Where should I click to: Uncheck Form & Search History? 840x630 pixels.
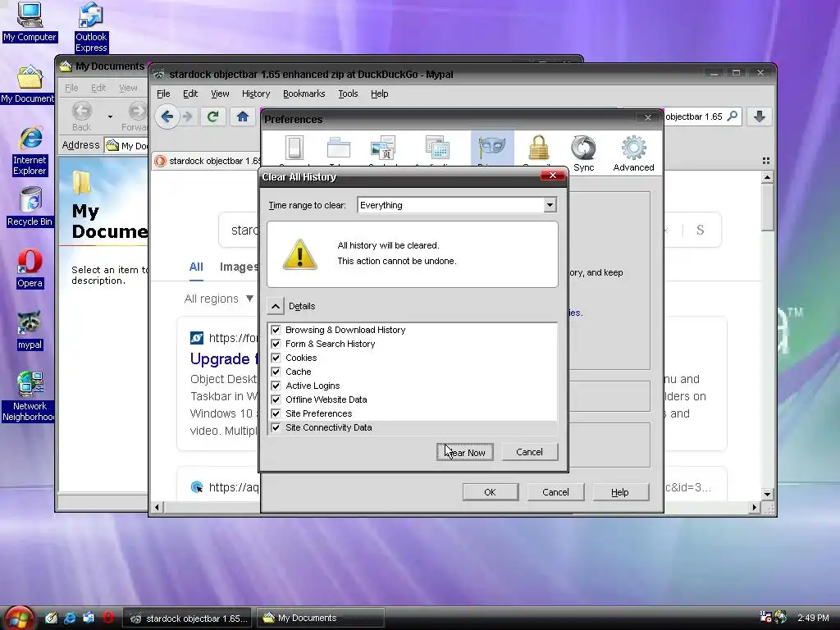click(x=276, y=344)
